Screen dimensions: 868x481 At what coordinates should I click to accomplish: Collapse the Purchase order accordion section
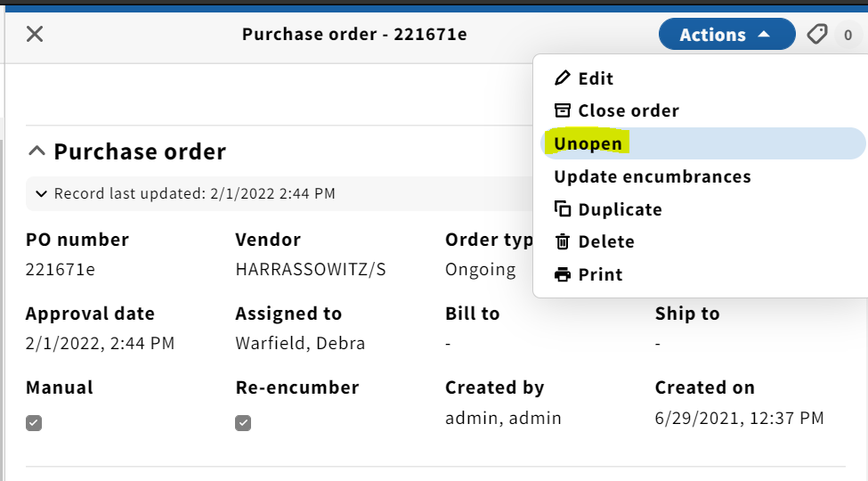126,151
